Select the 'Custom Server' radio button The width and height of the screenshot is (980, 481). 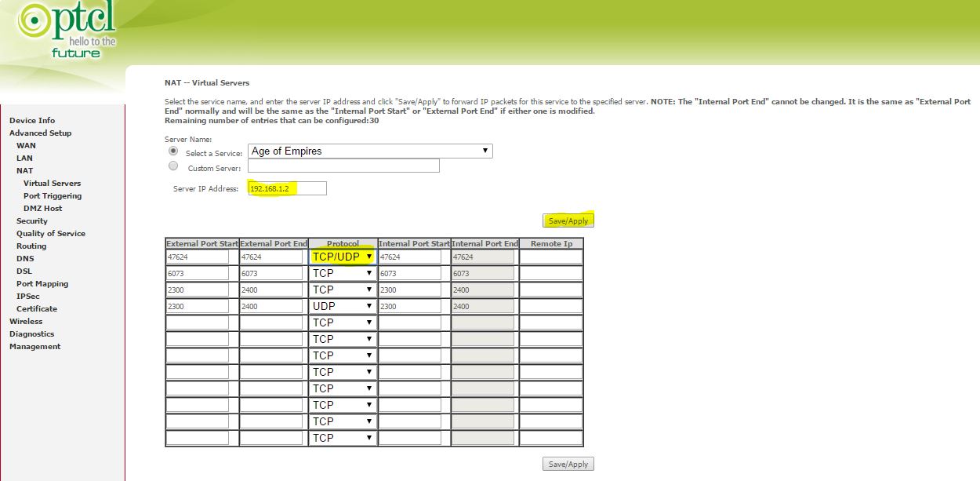[173, 166]
